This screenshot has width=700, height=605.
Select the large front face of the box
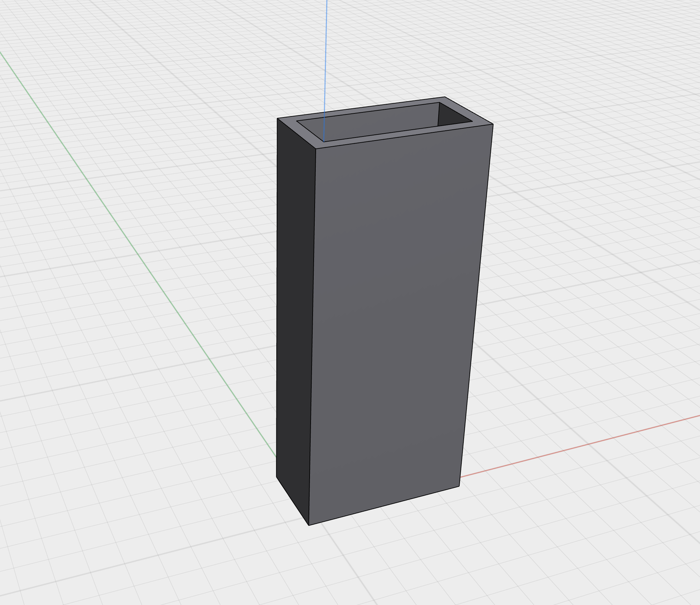click(x=397, y=319)
